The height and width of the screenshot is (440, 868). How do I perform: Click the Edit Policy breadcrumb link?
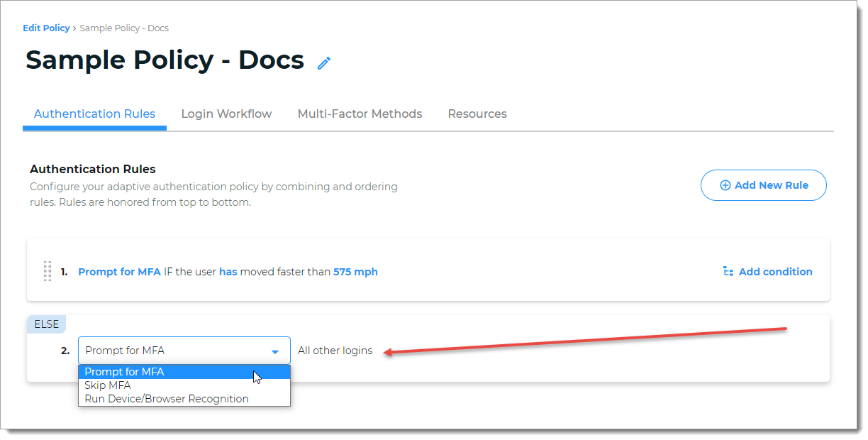click(46, 28)
